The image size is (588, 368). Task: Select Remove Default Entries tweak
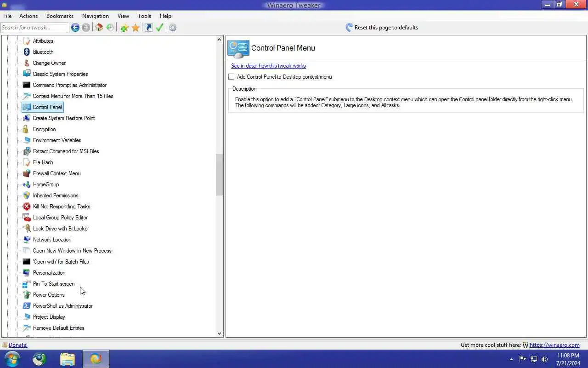coord(59,328)
